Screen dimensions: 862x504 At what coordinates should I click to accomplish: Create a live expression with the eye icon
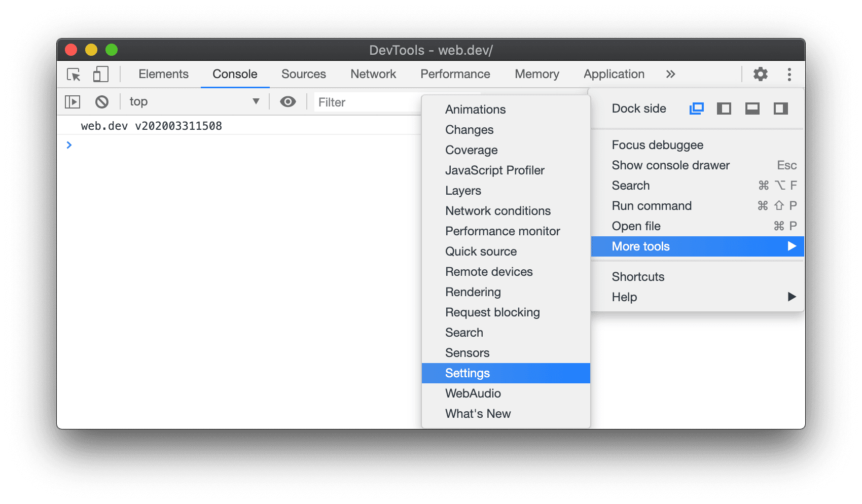tap(288, 101)
